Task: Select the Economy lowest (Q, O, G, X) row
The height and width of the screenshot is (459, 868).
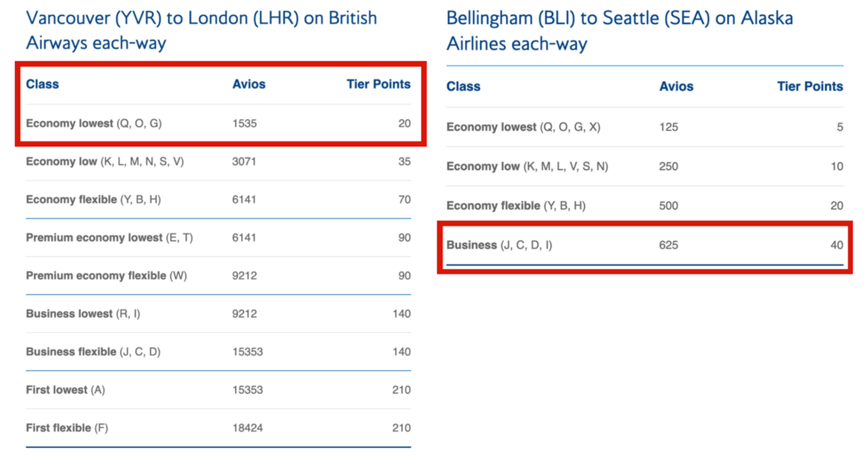Action: (645, 127)
